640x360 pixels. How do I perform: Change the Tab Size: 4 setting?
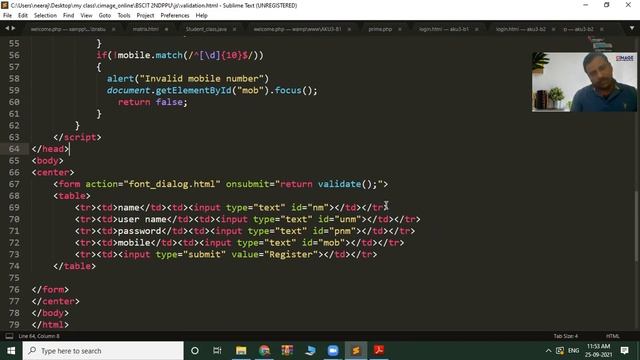pyautogui.click(x=566, y=336)
